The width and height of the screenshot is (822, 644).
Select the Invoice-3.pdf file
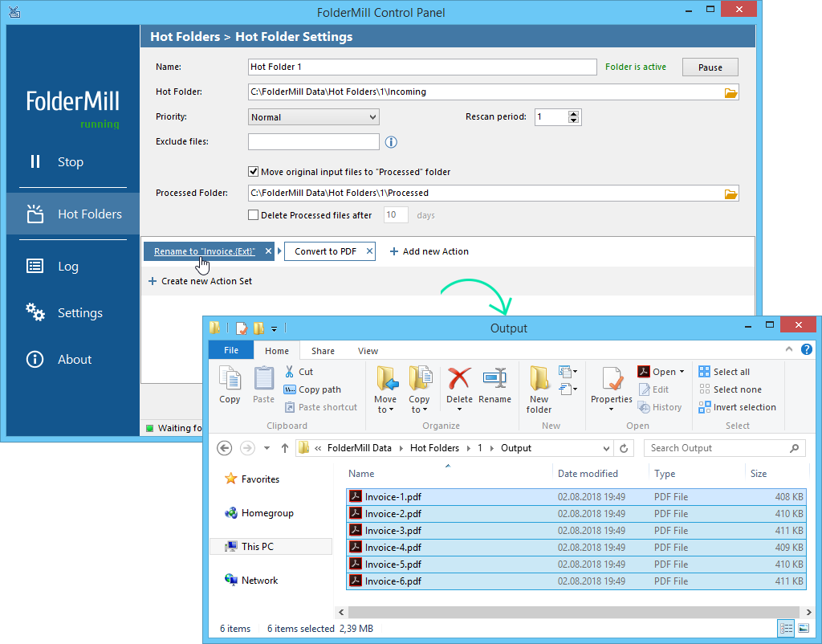[393, 531]
